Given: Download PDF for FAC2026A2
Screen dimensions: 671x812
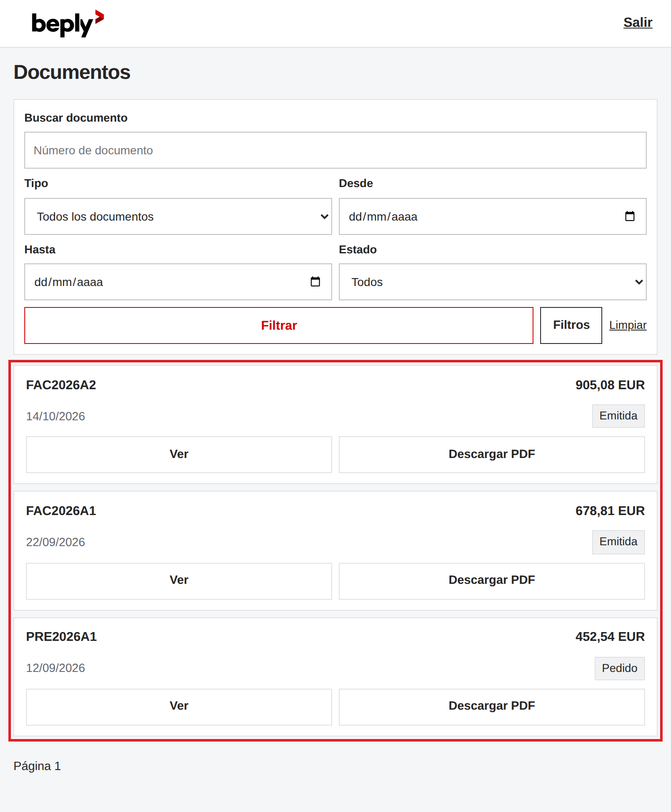Looking at the screenshot, I should [492, 455].
